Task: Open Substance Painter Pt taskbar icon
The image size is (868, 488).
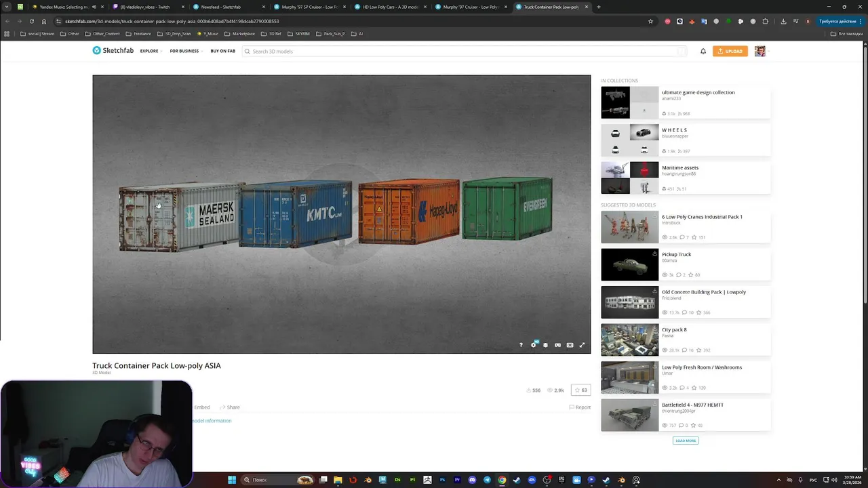Action: click(412, 480)
